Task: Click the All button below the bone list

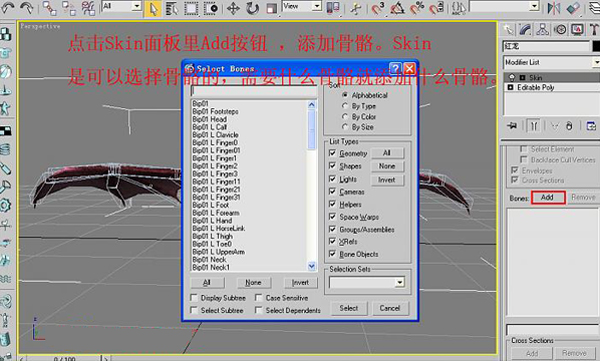Action: tap(207, 283)
